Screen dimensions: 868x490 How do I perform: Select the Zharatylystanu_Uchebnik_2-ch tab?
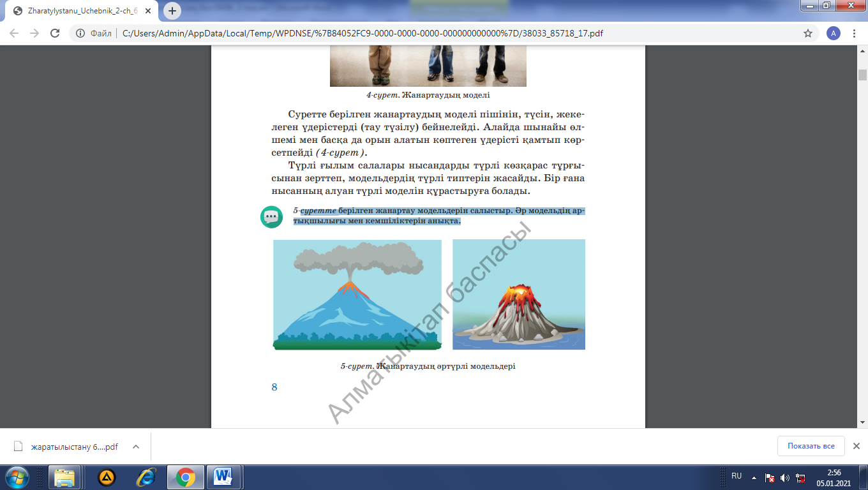pyautogui.click(x=82, y=11)
